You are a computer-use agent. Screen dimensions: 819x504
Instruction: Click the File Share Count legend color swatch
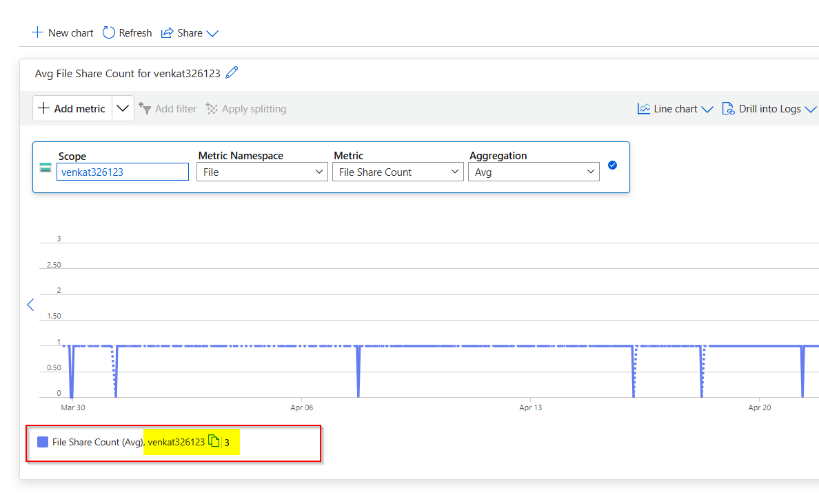point(43,442)
